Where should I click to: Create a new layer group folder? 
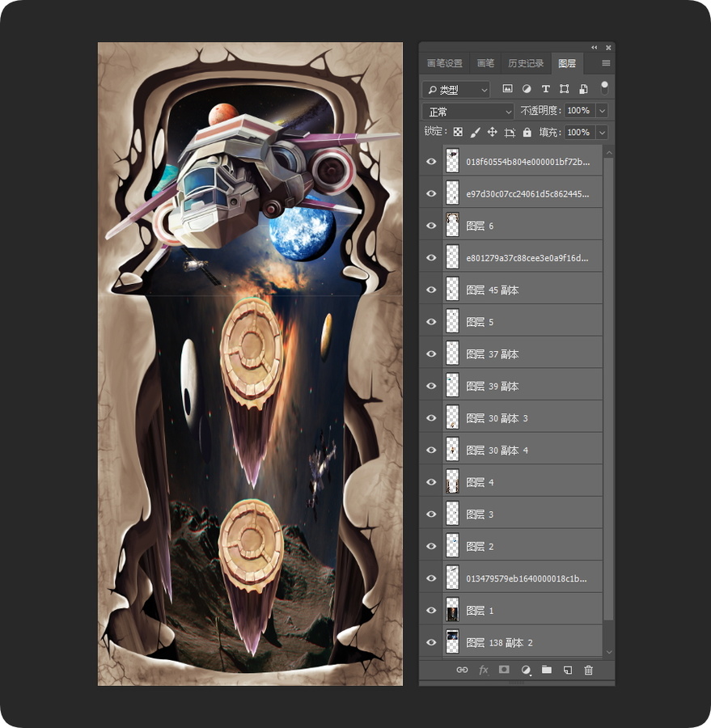(x=547, y=670)
